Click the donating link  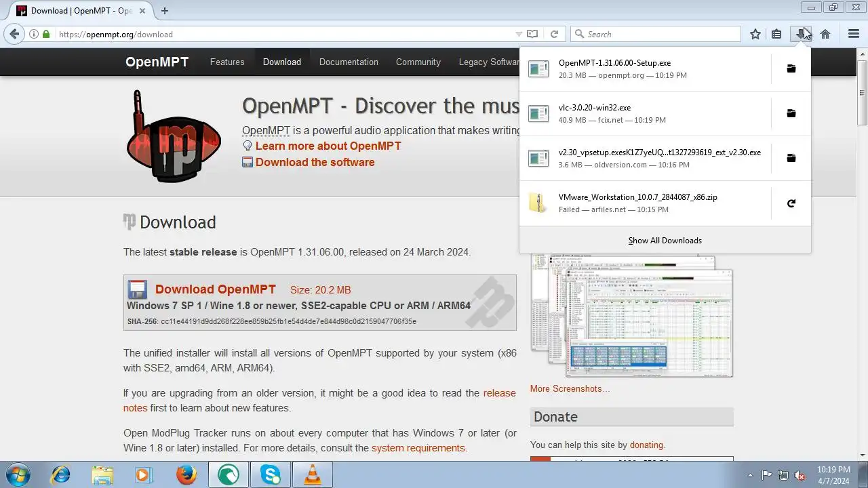[x=646, y=445]
